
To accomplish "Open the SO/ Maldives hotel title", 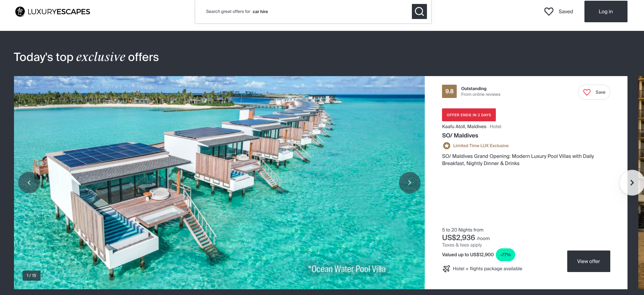I will [x=460, y=135].
